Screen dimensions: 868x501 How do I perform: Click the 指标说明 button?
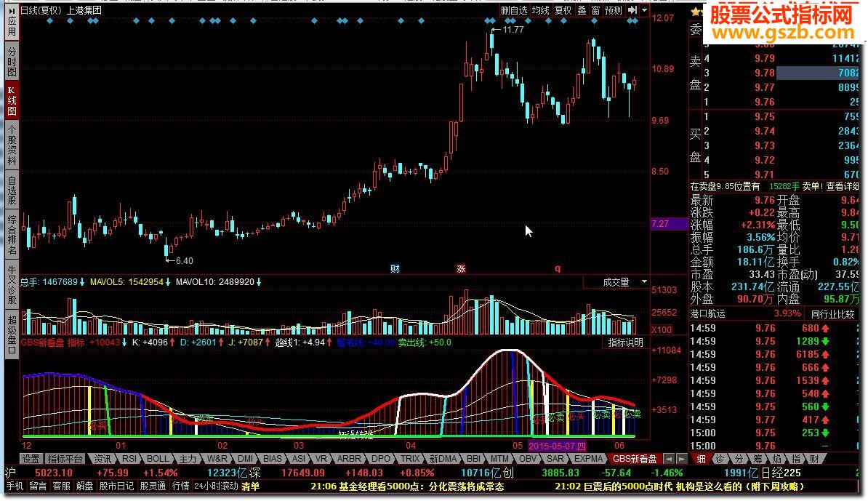(x=625, y=342)
